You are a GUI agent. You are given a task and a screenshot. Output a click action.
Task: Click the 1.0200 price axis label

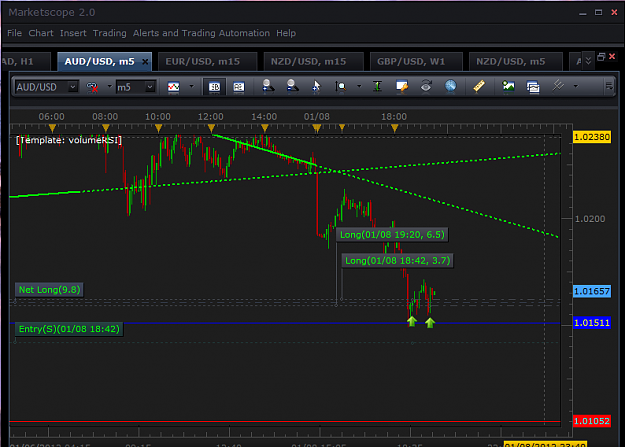tap(590, 219)
